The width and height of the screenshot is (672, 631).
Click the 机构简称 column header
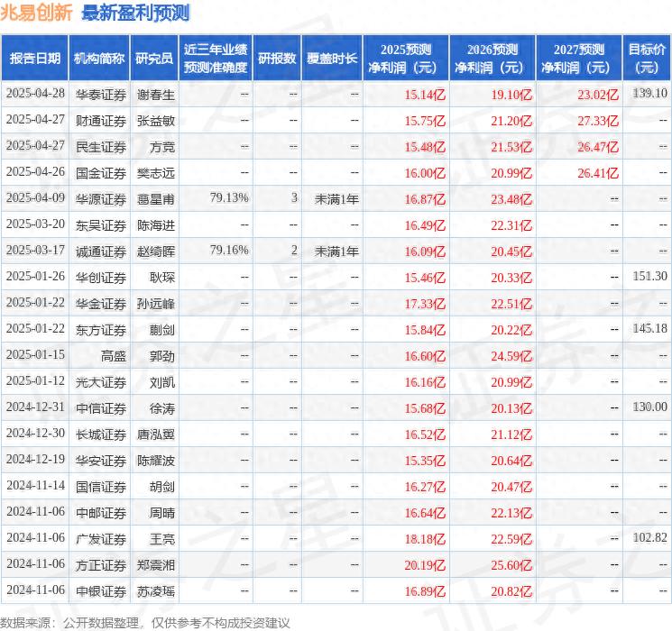point(98,59)
